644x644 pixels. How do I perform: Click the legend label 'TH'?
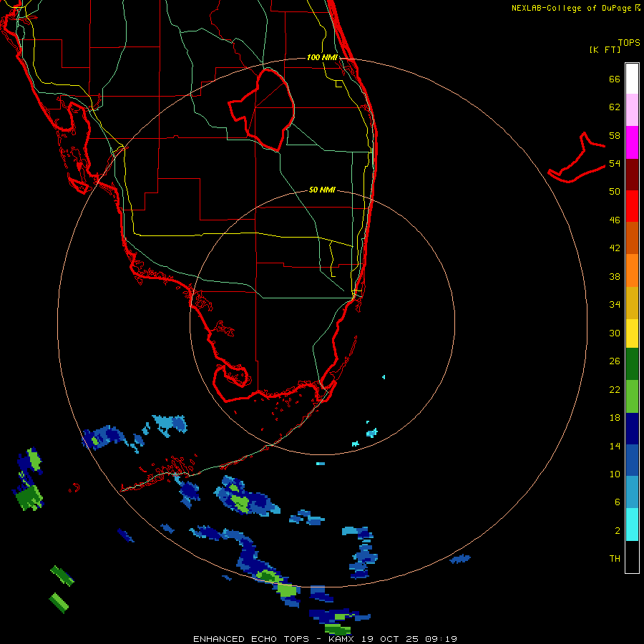click(615, 559)
